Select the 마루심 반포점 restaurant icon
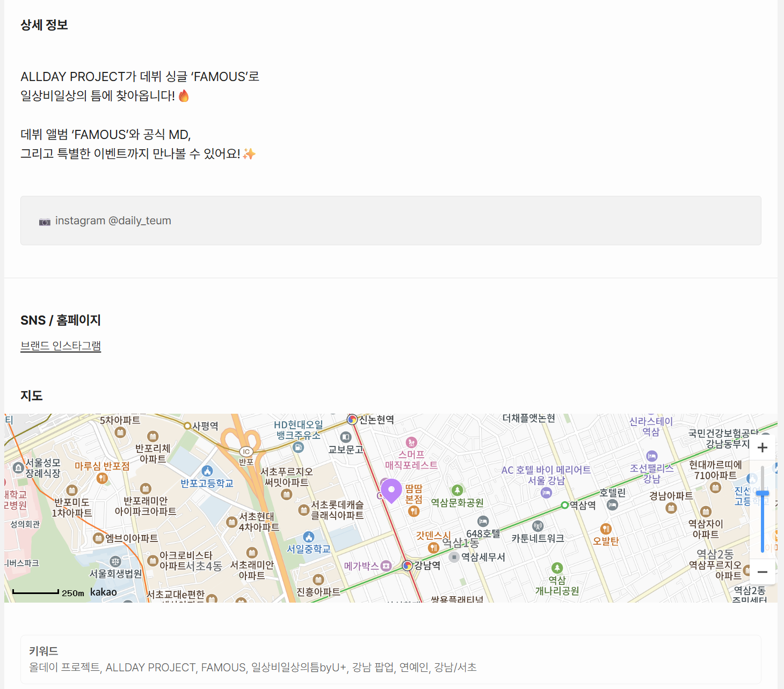The height and width of the screenshot is (689, 784). [102, 478]
